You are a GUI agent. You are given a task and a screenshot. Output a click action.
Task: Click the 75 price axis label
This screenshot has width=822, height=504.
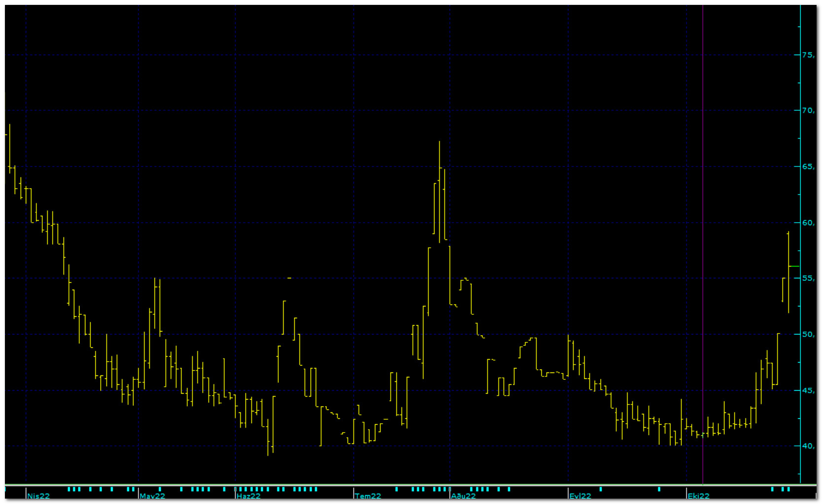coord(808,55)
